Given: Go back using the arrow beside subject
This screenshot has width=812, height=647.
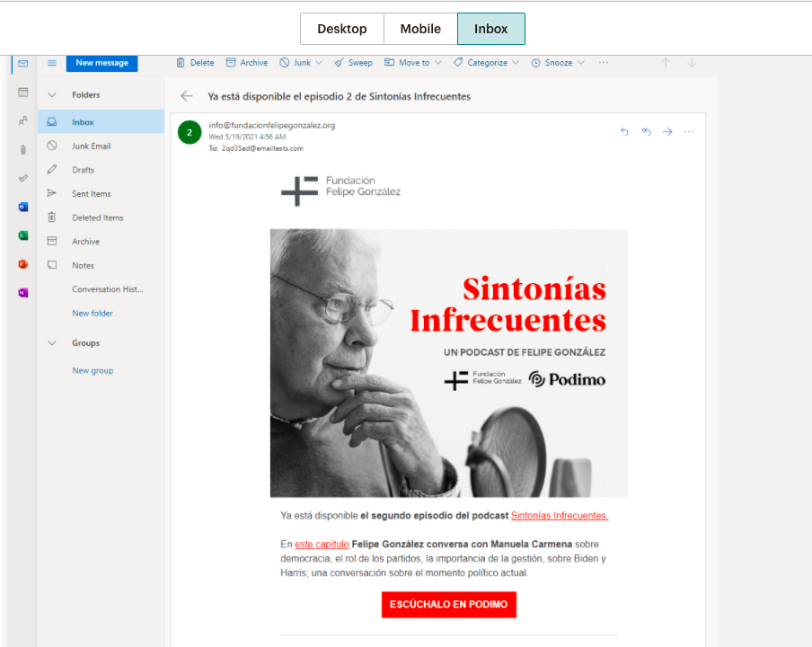Looking at the screenshot, I should coord(187,96).
